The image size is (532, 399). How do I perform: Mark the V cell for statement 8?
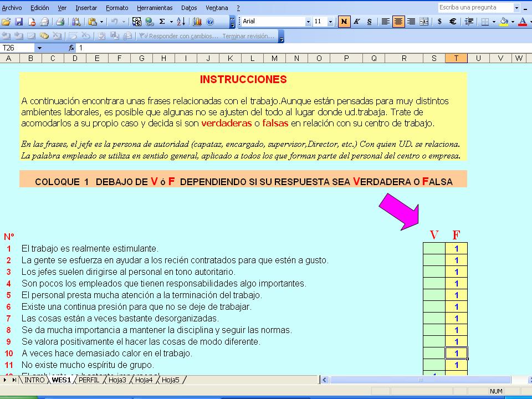tap(434, 330)
